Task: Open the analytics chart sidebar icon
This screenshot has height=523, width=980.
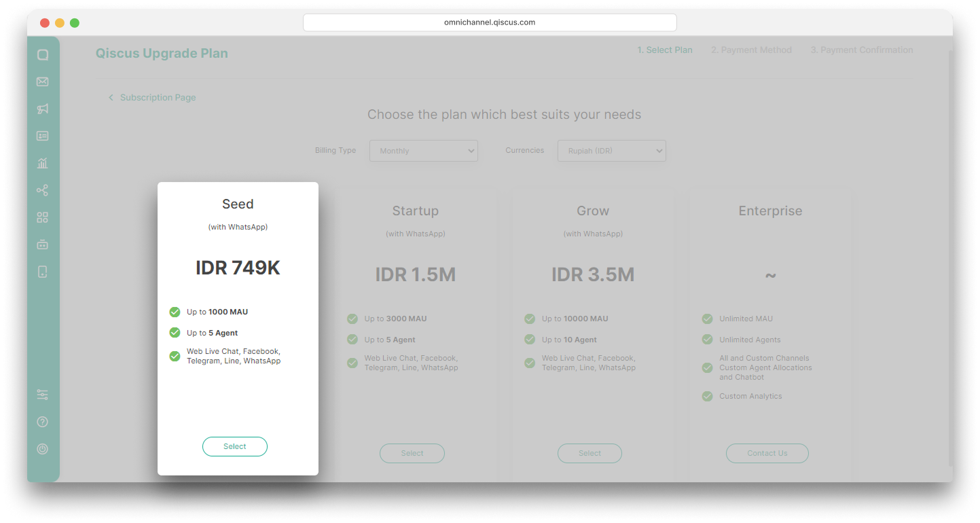Action: (42, 163)
